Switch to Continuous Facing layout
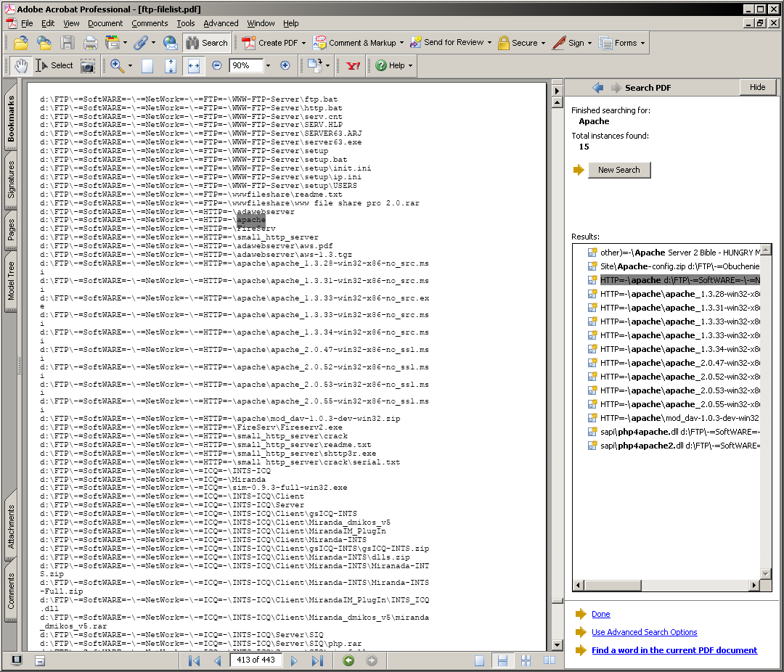This screenshot has width=784, height=672. (x=526, y=660)
